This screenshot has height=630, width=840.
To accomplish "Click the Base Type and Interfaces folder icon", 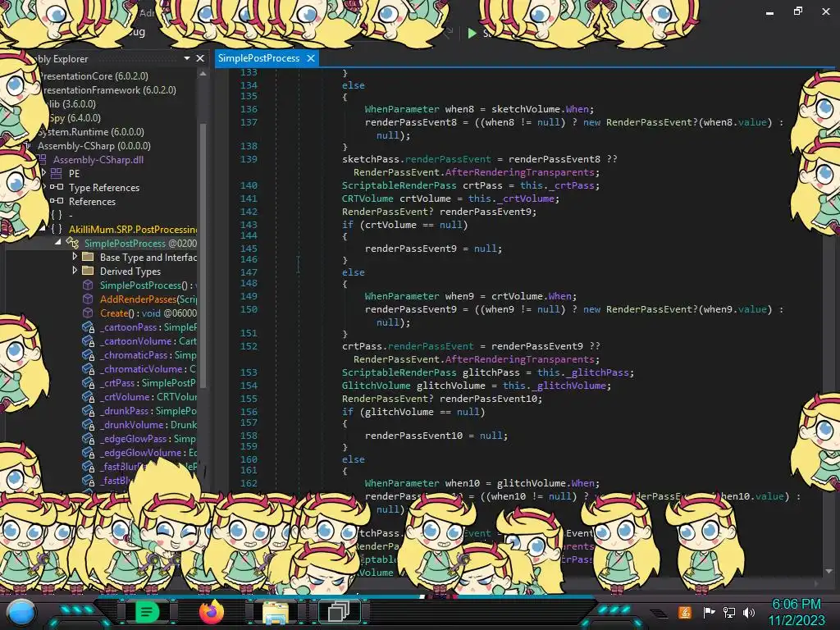I will tap(88, 257).
